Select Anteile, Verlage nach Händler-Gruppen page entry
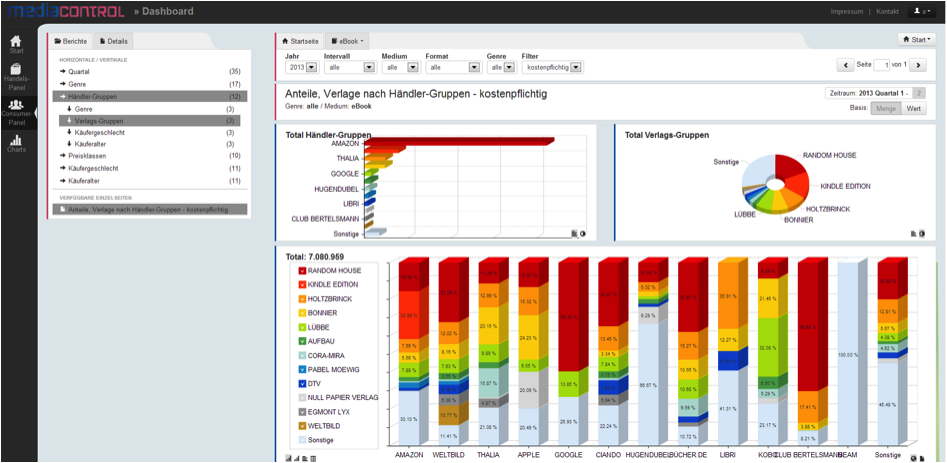947x463 pixels. pyautogui.click(x=150, y=209)
